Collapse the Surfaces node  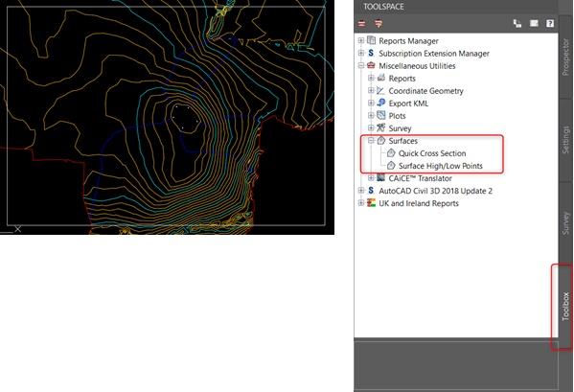point(371,140)
